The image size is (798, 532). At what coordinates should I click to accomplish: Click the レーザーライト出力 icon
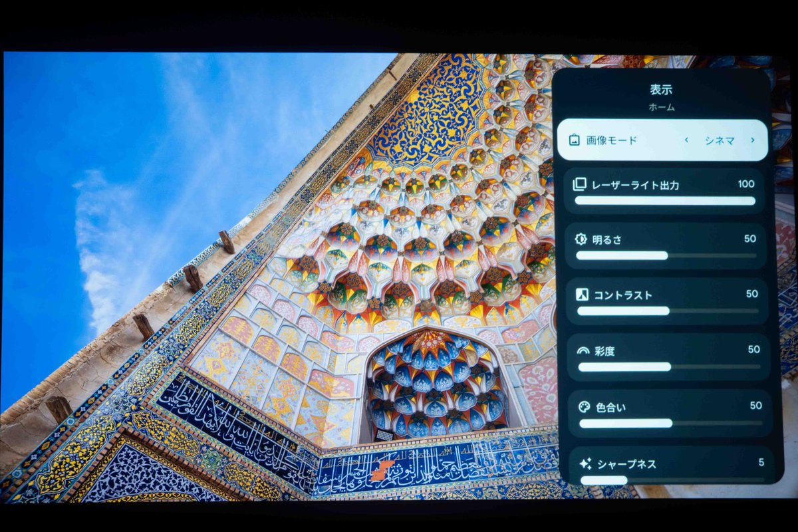[579, 184]
